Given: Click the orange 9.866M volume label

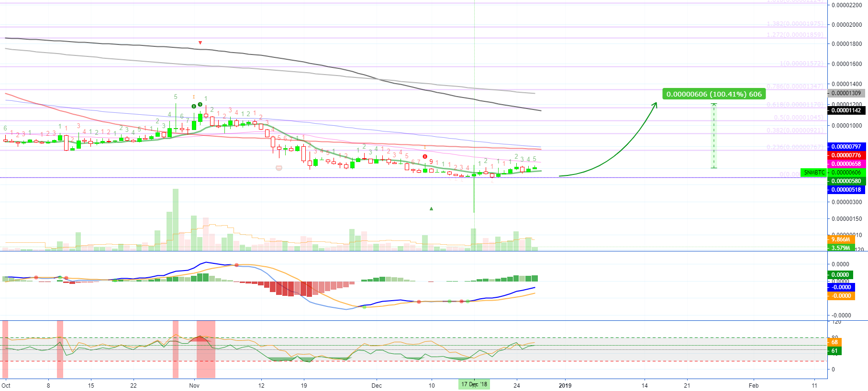Looking at the screenshot, I should pyautogui.click(x=841, y=239).
